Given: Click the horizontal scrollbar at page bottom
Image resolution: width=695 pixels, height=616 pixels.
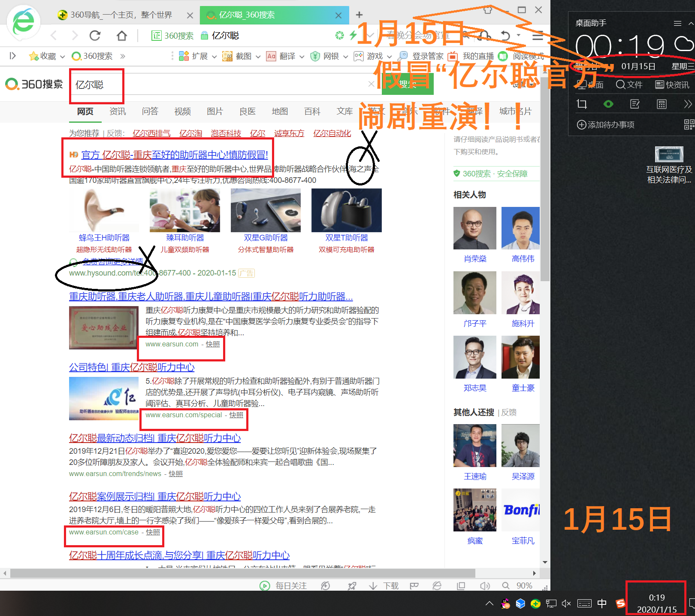Looking at the screenshot, I should tap(242, 573).
